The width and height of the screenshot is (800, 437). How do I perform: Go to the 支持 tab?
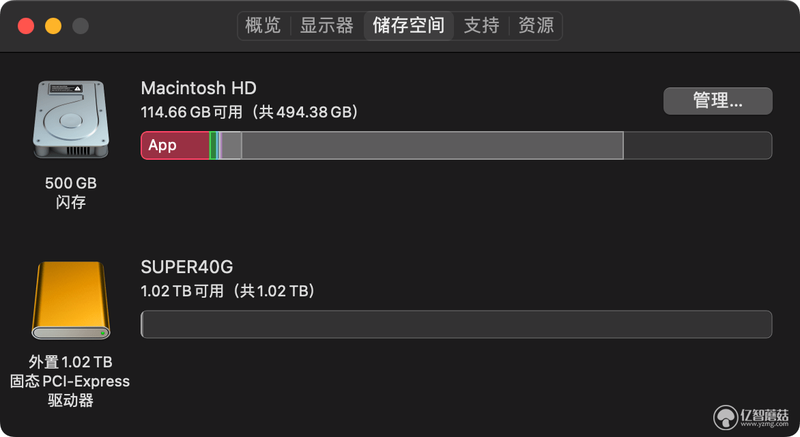(x=481, y=25)
